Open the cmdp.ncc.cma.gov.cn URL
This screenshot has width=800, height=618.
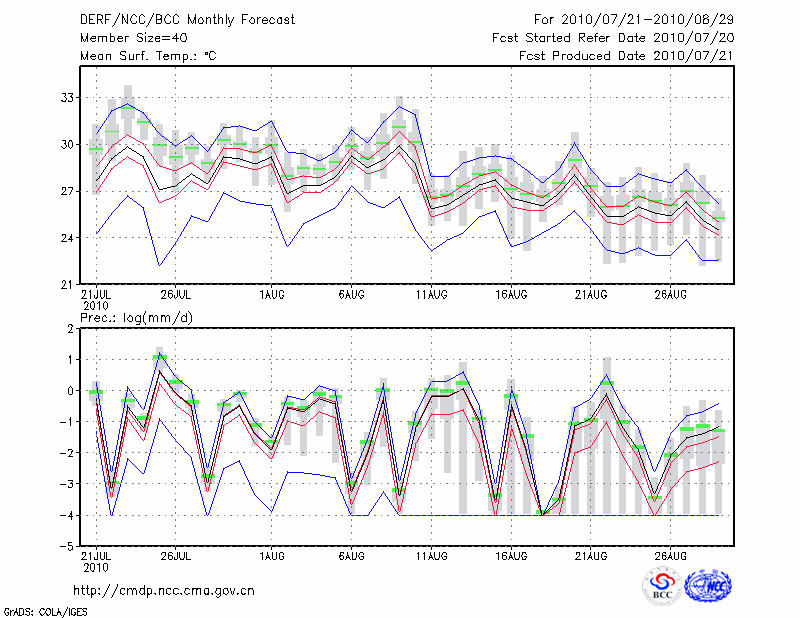tap(164, 591)
